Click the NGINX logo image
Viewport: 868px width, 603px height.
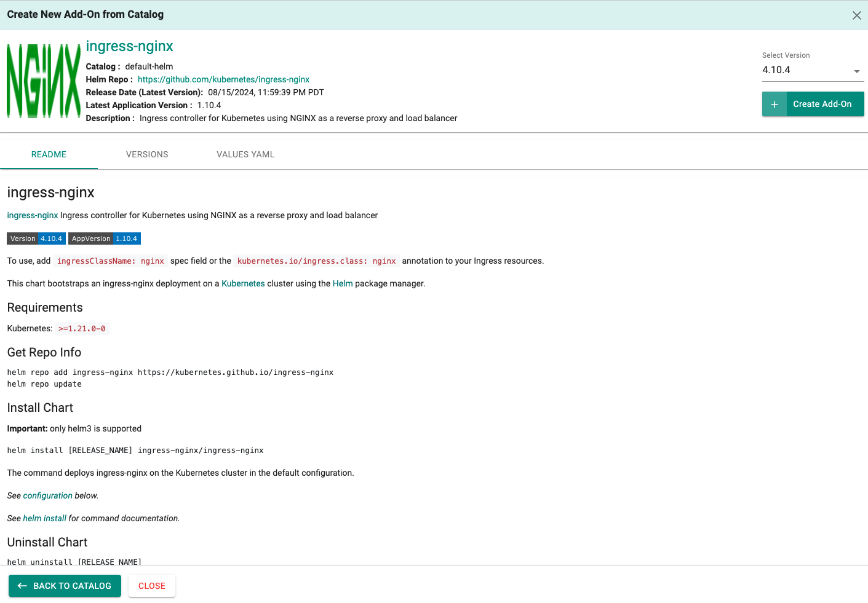(44, 81)
